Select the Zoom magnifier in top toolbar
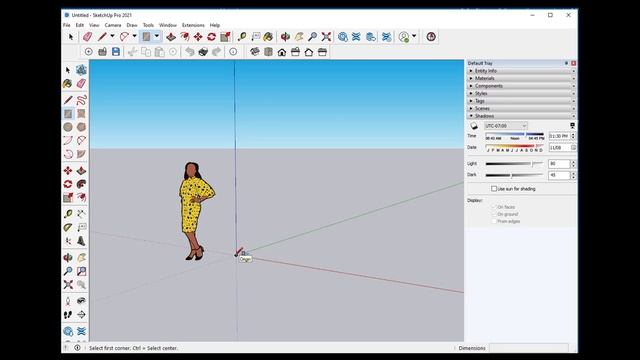Image resolution: width=640 pixels, height=360 pixels. (312, 37)
